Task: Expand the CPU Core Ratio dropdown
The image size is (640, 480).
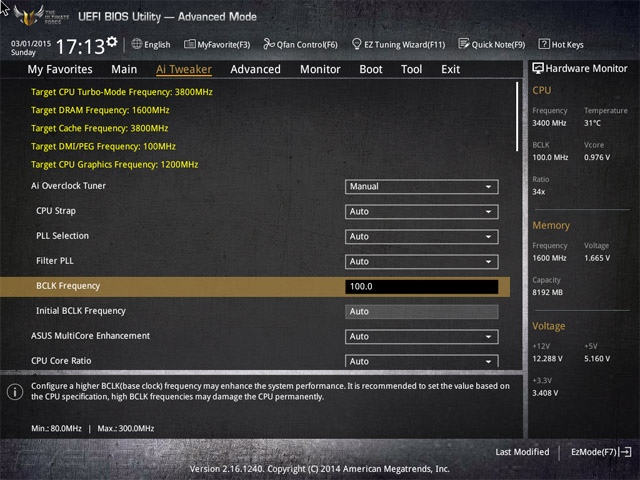Action: (422, 361)
